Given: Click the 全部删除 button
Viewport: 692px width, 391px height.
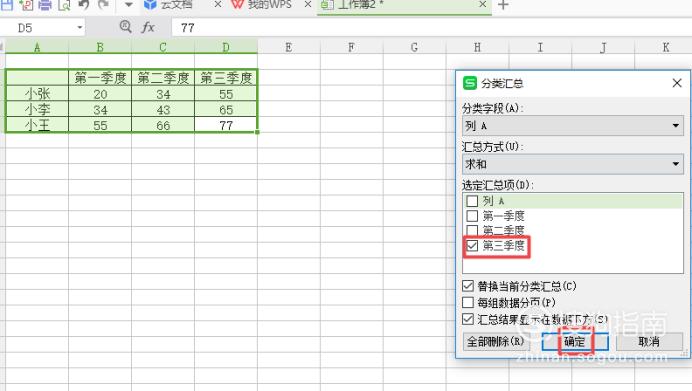Looking at the screenshot, I should coord(496,341).
